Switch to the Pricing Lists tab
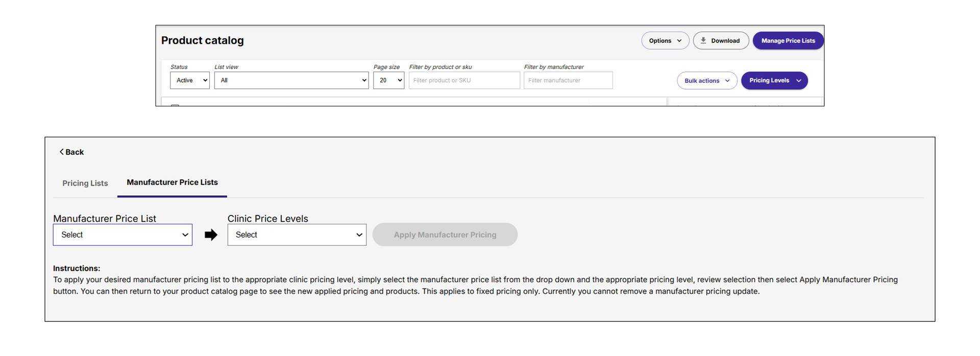The height and width of the screenshot is (356, 980). point(85,183)
